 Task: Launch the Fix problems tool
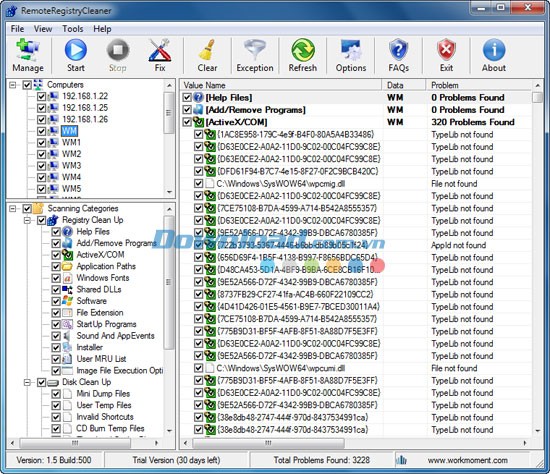tap(160, 55)
